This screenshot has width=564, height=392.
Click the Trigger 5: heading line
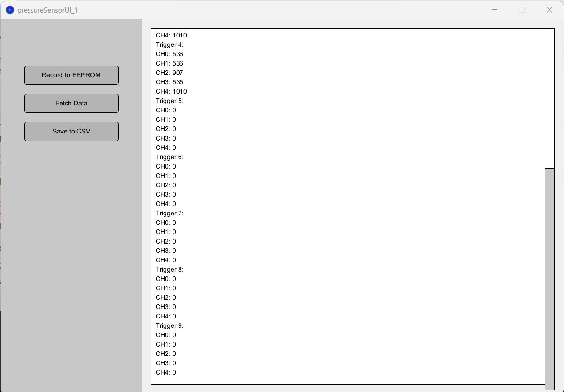point(170,101)
